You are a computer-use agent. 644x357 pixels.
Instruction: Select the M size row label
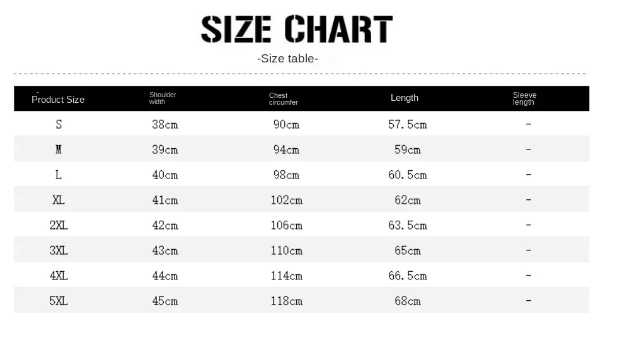(59, 149)
